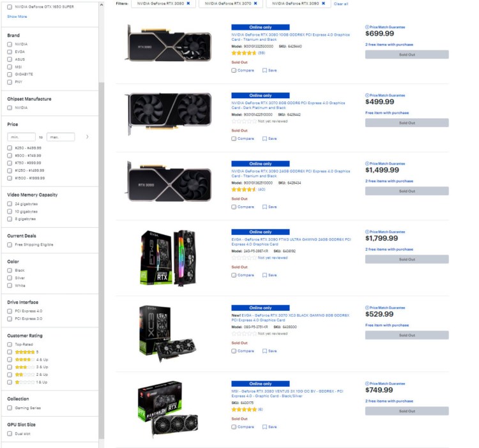Open the RTX 3090 Founders Edition product image
The image size is (479, 448).
pos(169,182)
